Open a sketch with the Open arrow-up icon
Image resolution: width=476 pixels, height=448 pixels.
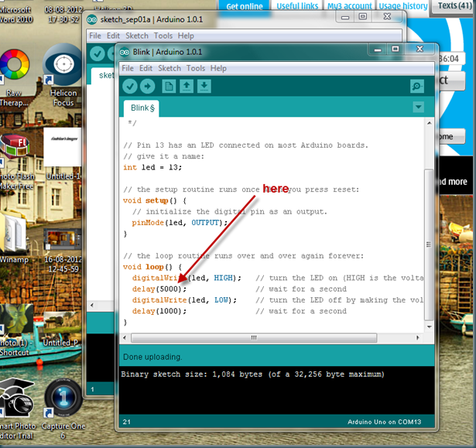point(187,87)
